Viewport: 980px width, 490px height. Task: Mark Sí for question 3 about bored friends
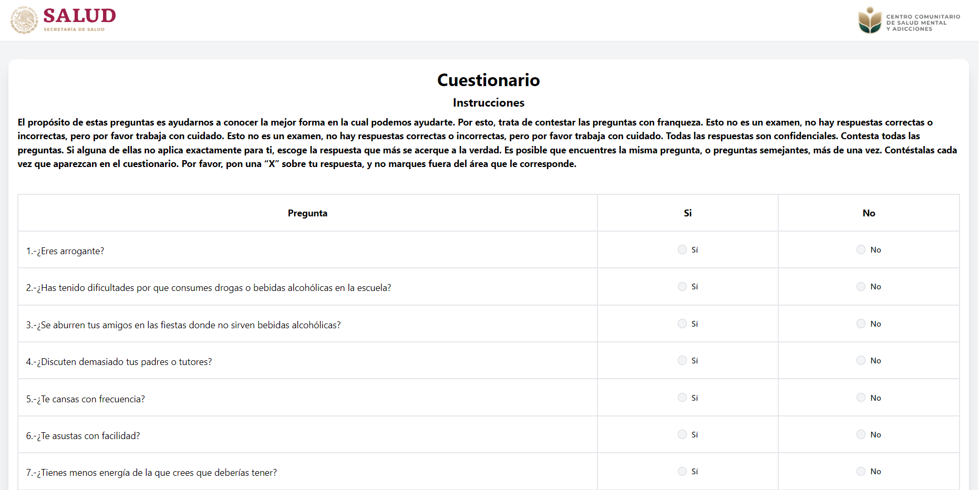pyautogui.click(x=682, y=324)
